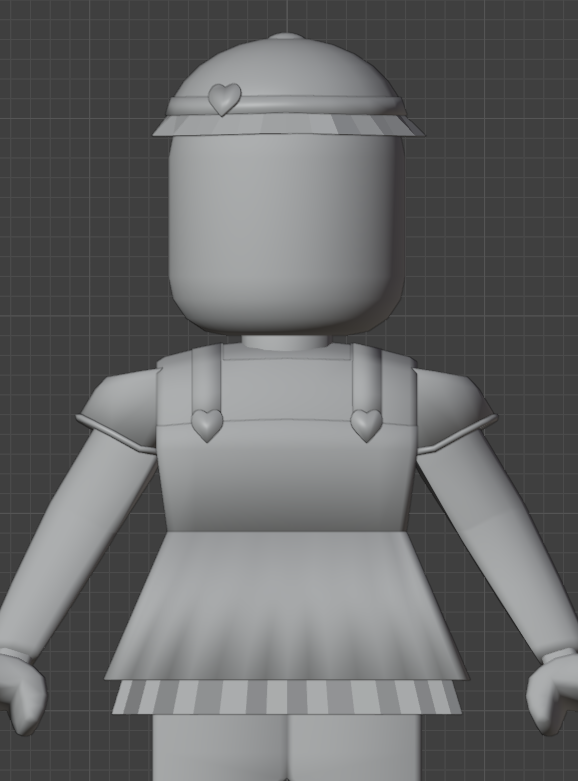578x781 pixels.
Task: Select the hand at the right edge
Action: pyautogui.click(x=554, y=692)
